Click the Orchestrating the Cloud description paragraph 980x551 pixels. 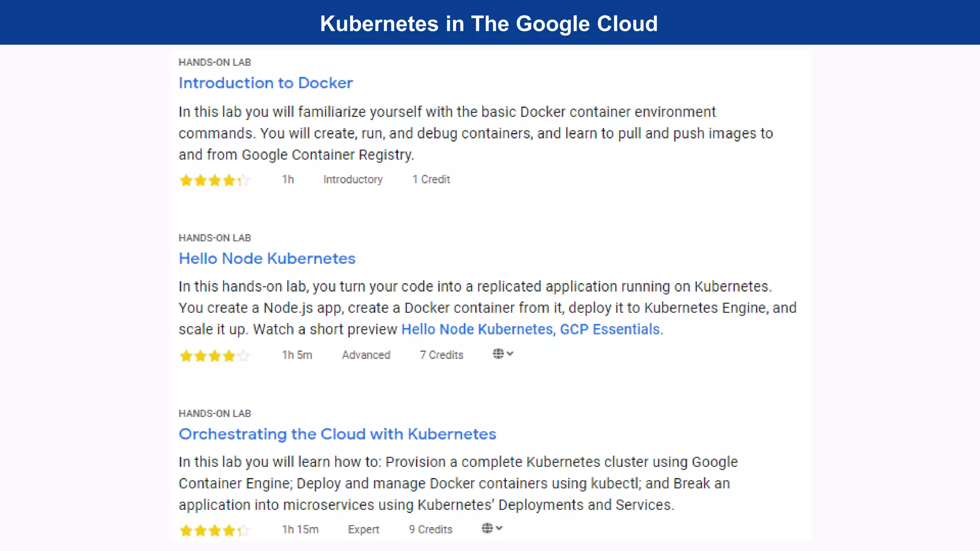pos(458,483)
